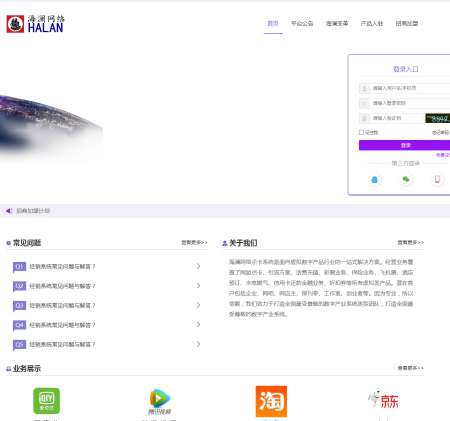Click the HALAN logo in the header
The image size is (450, 421).
click(x=35, y=24)
